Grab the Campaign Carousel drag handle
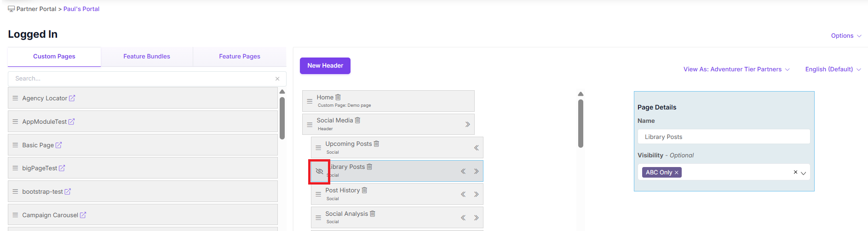Viewport: 868px width, 231px height. [15, 215]
